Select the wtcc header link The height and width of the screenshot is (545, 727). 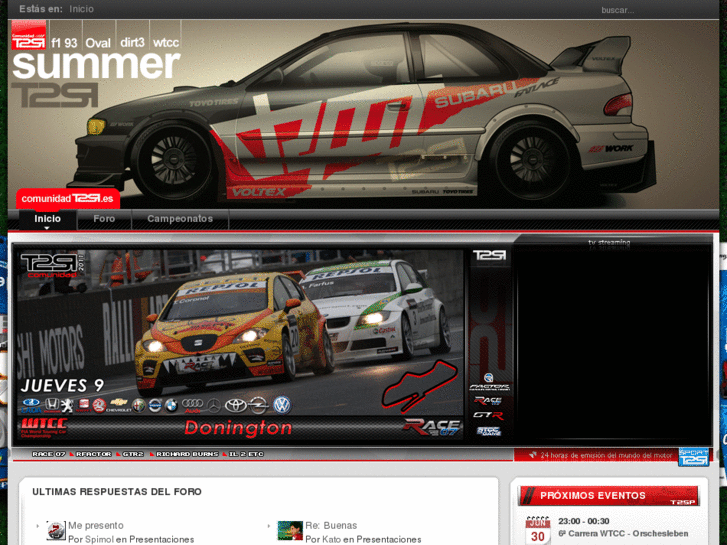click(166, 43)
